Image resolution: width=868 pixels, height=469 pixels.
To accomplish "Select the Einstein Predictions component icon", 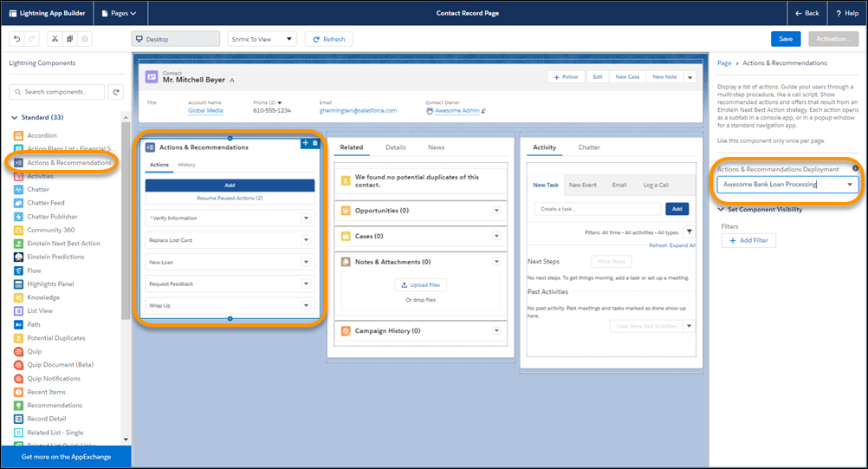I will (x=18, y=257).
